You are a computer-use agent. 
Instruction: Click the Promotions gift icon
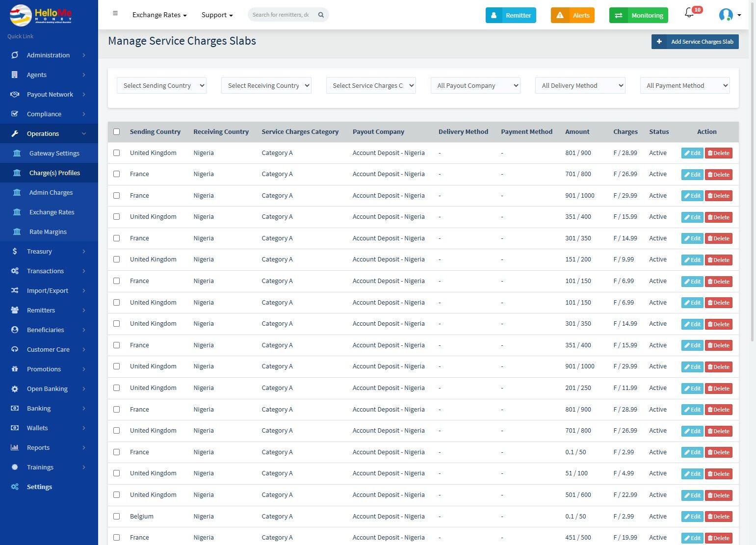tap(15, 369)
